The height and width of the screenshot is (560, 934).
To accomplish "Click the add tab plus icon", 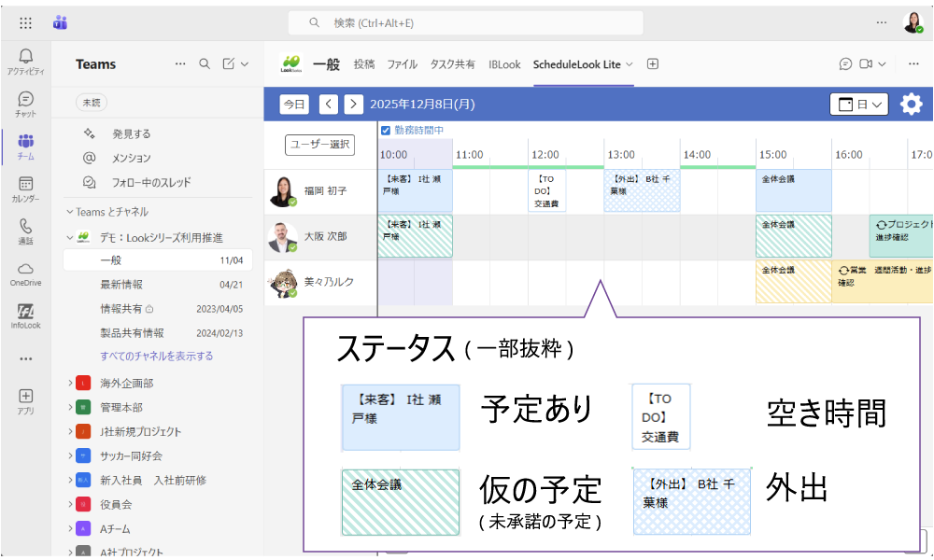I will coord(653,64).
